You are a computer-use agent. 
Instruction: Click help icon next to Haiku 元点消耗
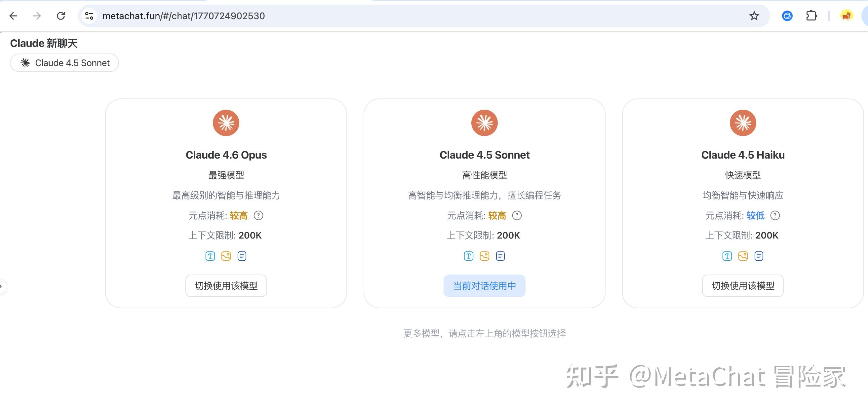click(x=775, y=216)
